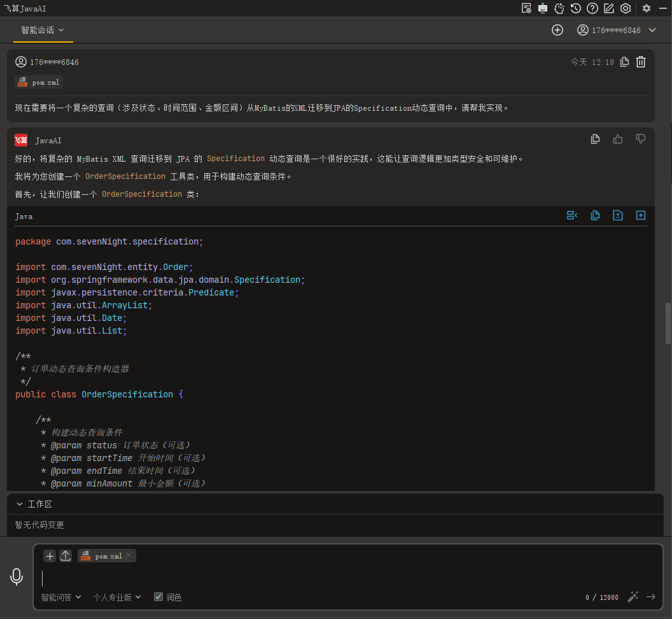Give thumbs up to JavaAI answer
Viewport: 672px width, 619px height.
click(x=617, y=139)
